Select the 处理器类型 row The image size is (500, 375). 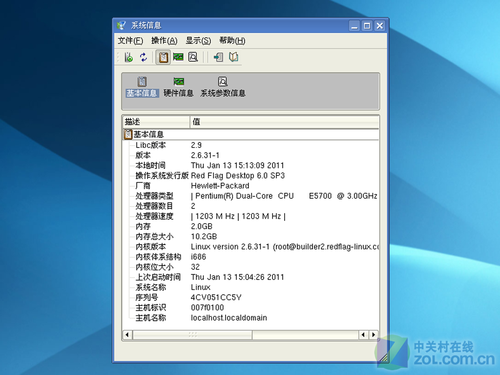[x=251, y=196]
